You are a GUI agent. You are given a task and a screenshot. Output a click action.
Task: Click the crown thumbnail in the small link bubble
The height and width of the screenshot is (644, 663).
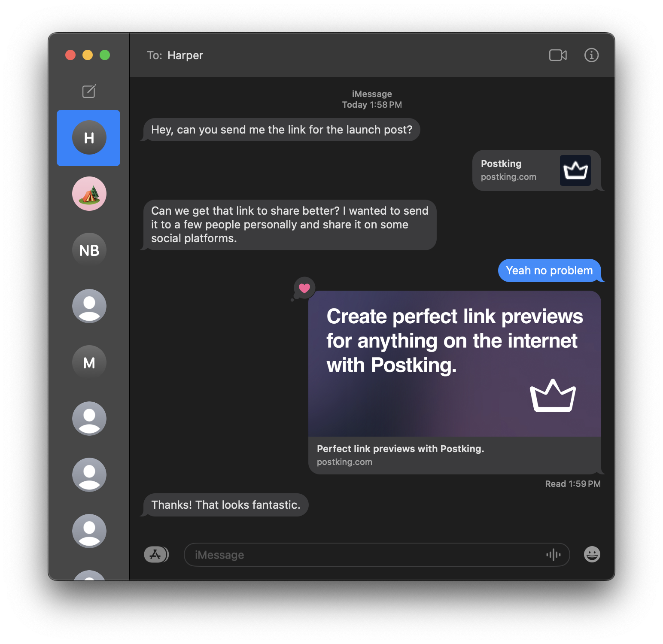[x=575, y=170]
